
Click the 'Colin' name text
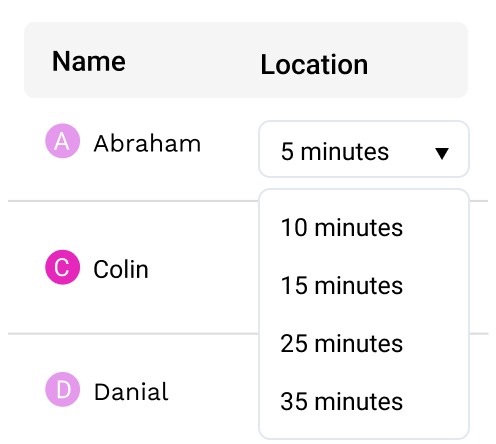coord(121,269)
